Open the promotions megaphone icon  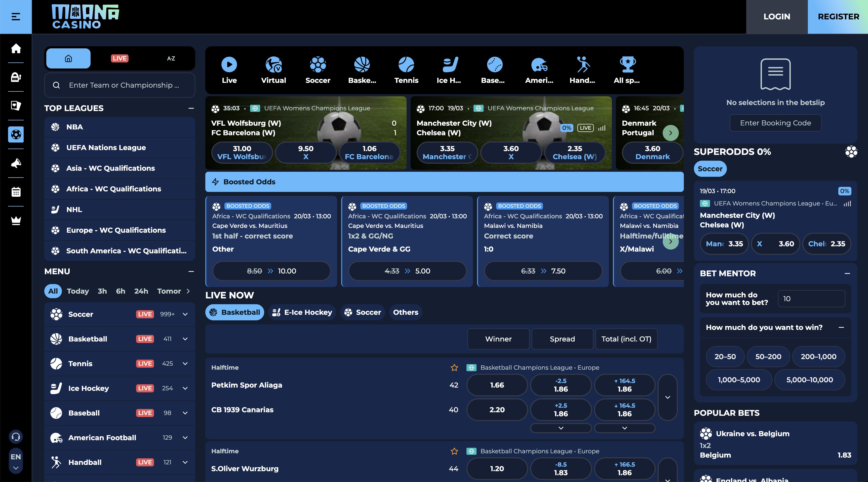click(16, 164)
